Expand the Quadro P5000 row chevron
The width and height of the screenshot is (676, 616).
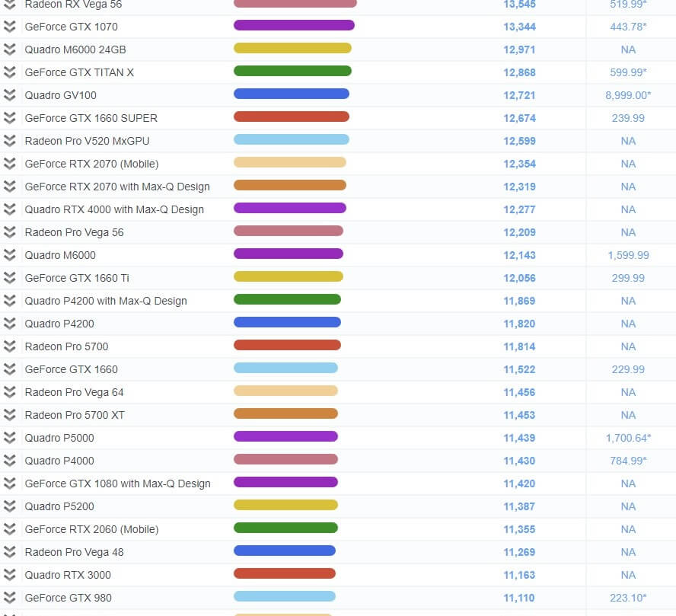pos(9,438)
